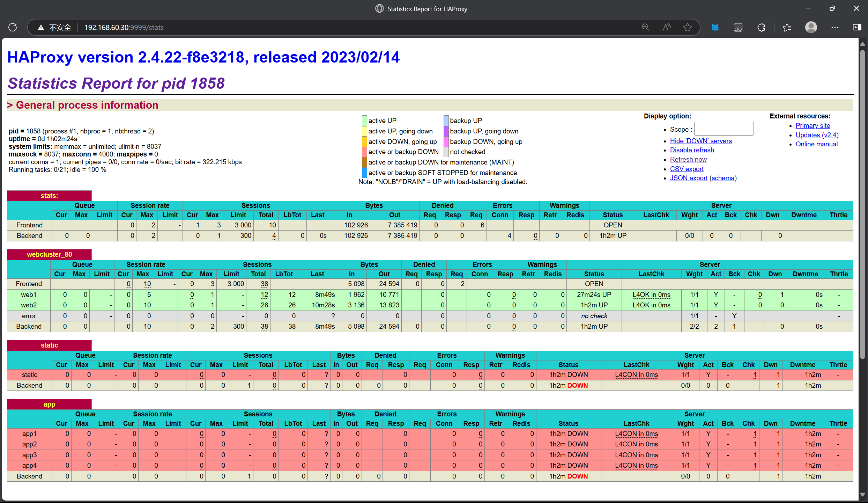Click the webcluster_80 proxy title
Image resolution: width=868 pixels, height=503 pixels.
(49, 254)
